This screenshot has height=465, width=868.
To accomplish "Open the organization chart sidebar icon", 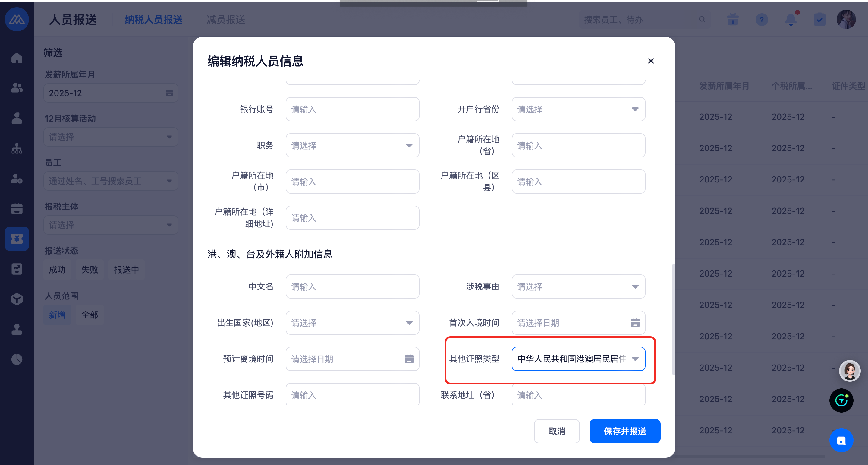I will pos(17,148).
